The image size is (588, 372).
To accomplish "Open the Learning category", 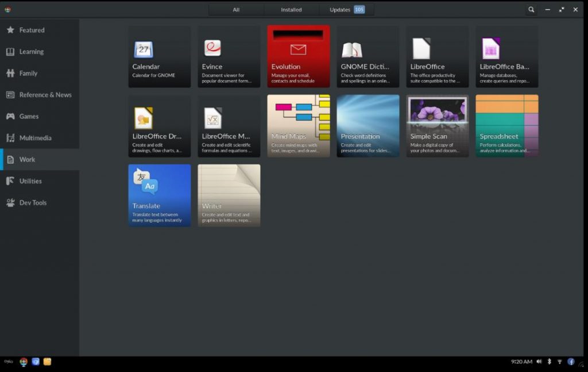I will click(x=40, y=52).
